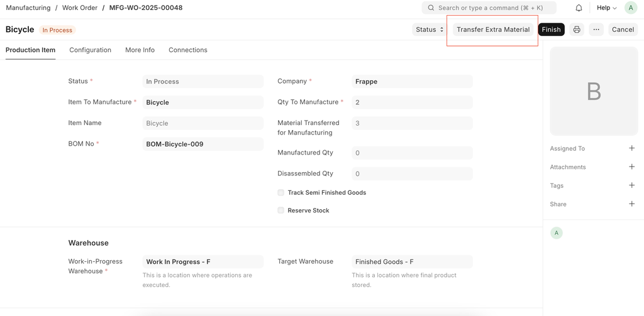The width and height of the screenshot is (644, 316).
Task: Open the user avatar menu in the top bar
Action: 630,8
